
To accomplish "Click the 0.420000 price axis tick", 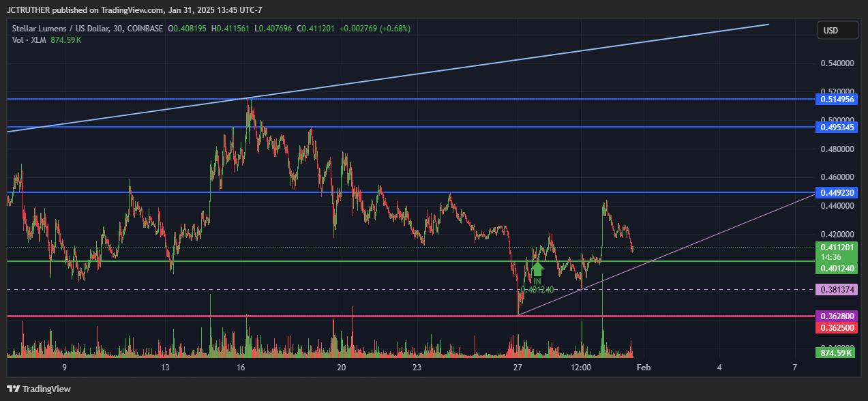I will click(837, 234).
